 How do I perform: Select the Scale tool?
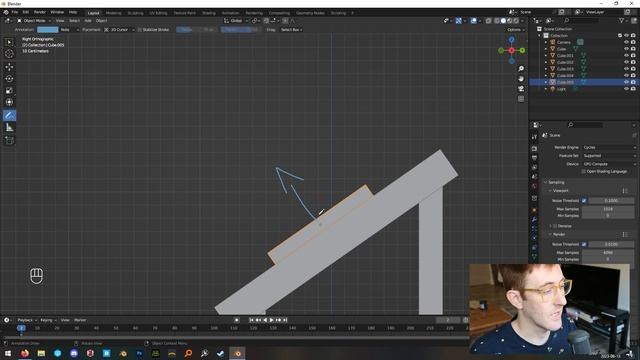(9, 91)
